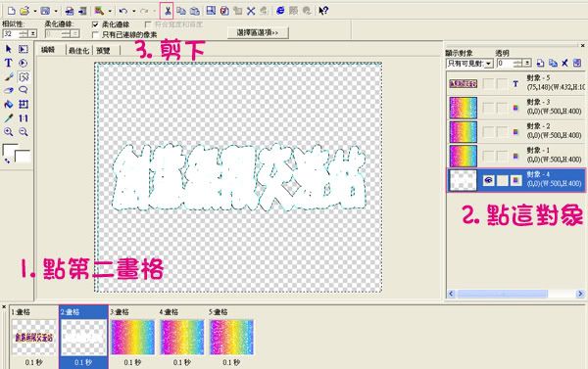Click new blank object icon in object panel
This screenshot has height=369, width=588.
(540, 63)
